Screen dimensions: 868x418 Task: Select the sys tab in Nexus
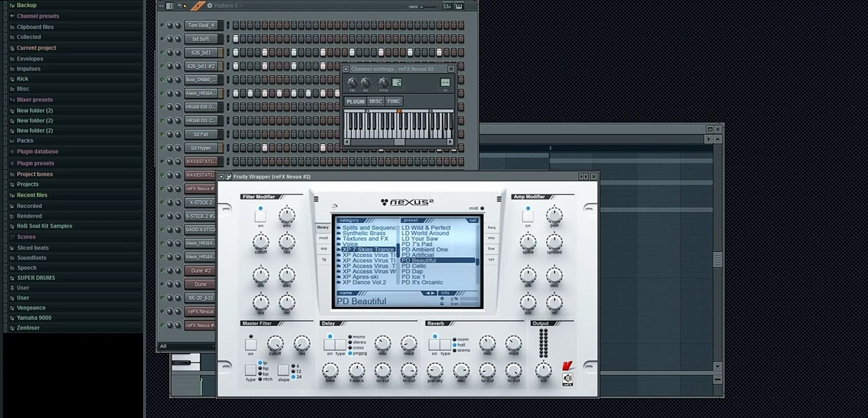point(492,259)
